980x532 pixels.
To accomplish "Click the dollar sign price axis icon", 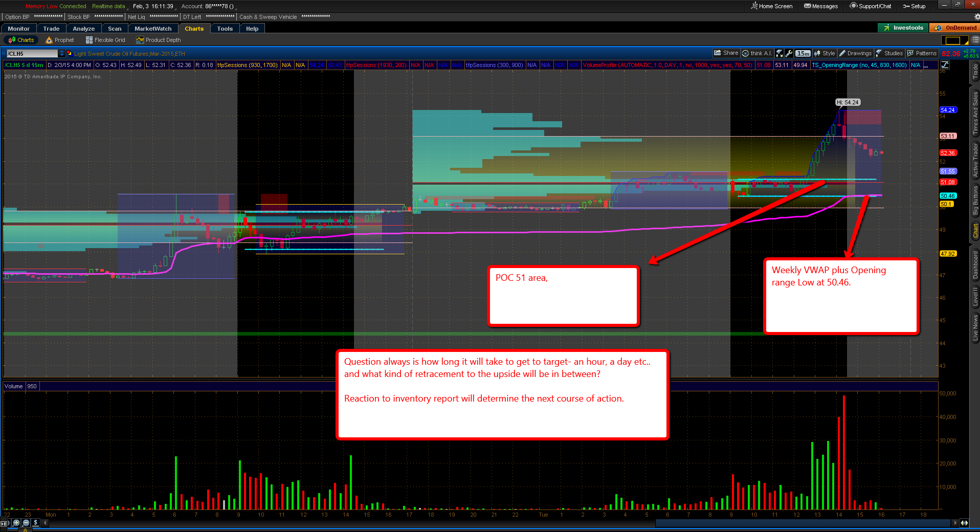I will tap(35, 523).
